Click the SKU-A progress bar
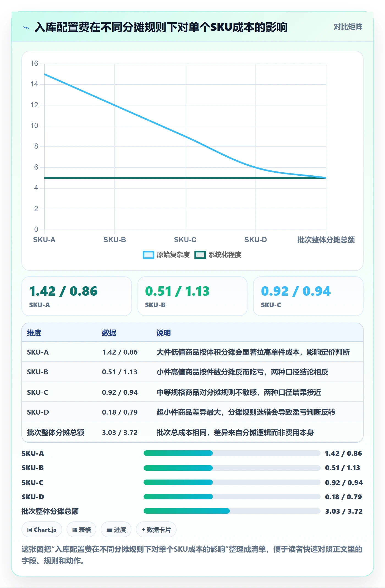 tap(232, 453)
